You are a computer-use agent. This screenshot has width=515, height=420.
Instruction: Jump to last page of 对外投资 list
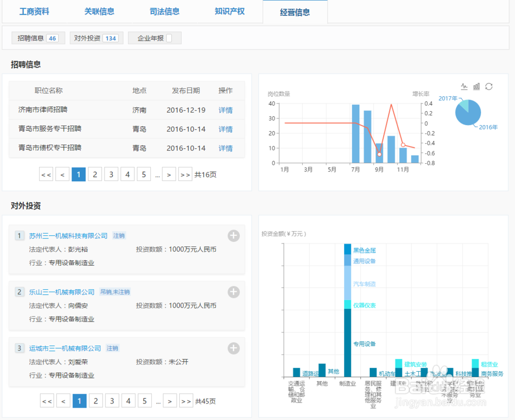tap(185, 400)
